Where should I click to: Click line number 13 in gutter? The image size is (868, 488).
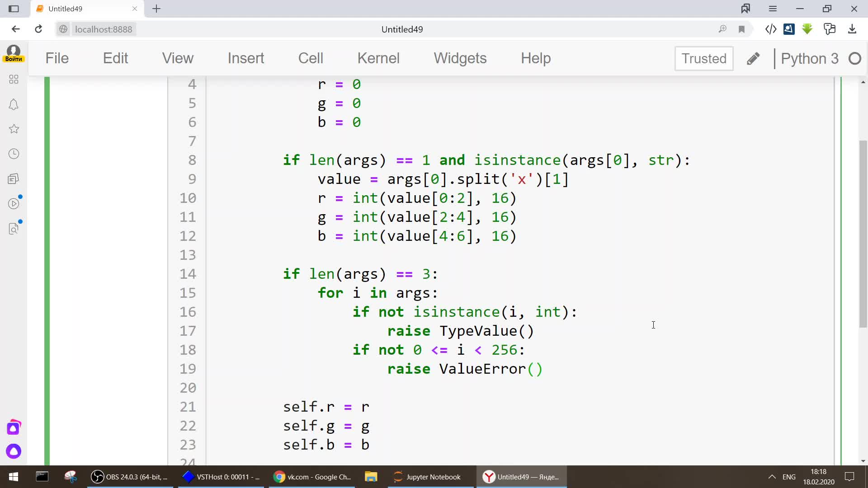188,255
